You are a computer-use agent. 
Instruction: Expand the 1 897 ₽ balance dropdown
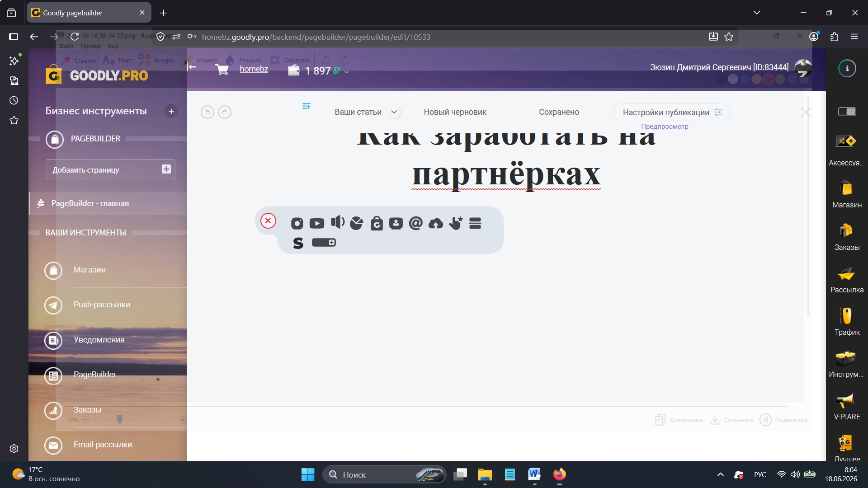(x=347, y=72)
